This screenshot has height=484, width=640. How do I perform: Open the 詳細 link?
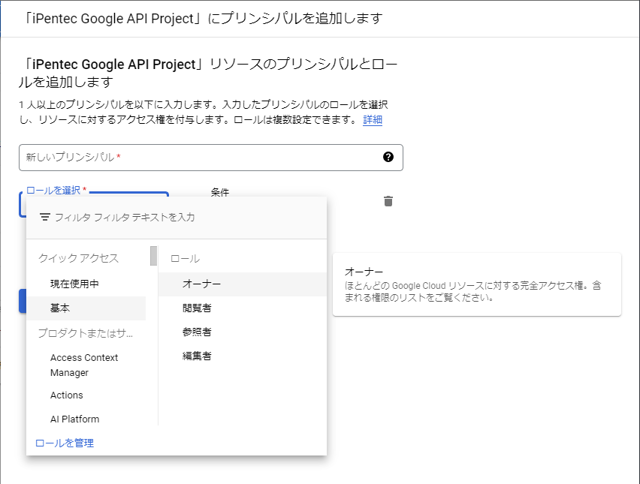(x=373, y=120)
